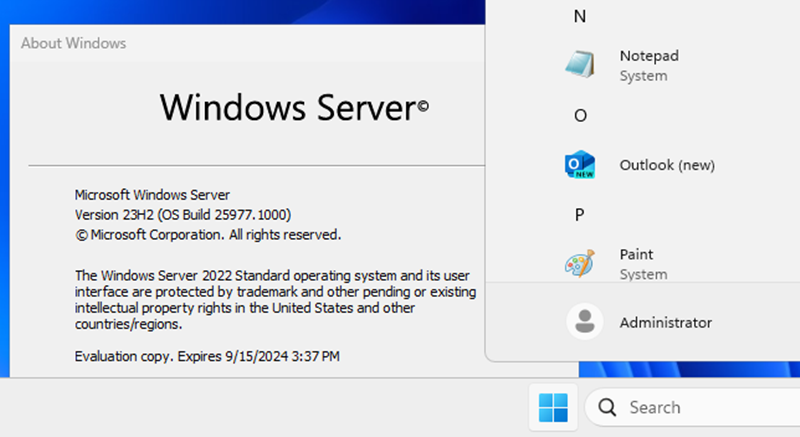Click the Microsoft Corporation copyright line

(208, 235)
